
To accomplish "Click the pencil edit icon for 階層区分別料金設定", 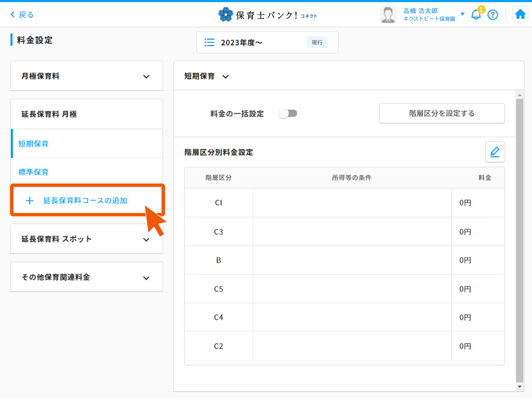I will pos(495,152).
